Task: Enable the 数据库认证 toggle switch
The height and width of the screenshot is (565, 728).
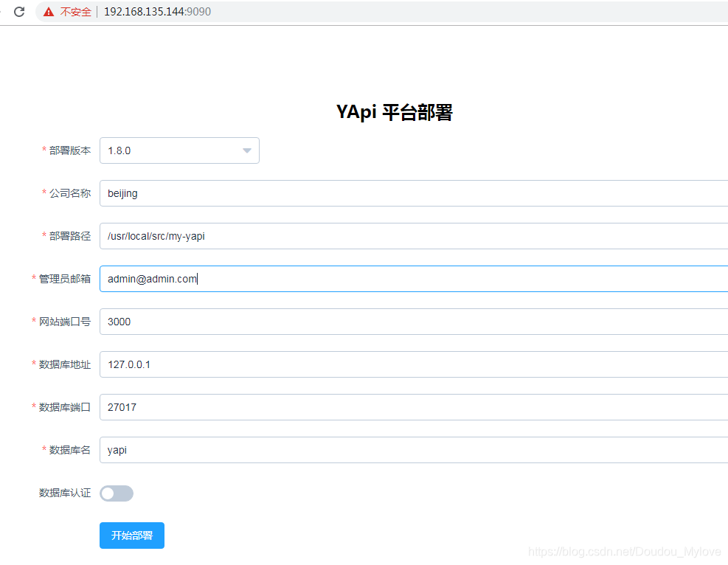Action: [116, 493]
